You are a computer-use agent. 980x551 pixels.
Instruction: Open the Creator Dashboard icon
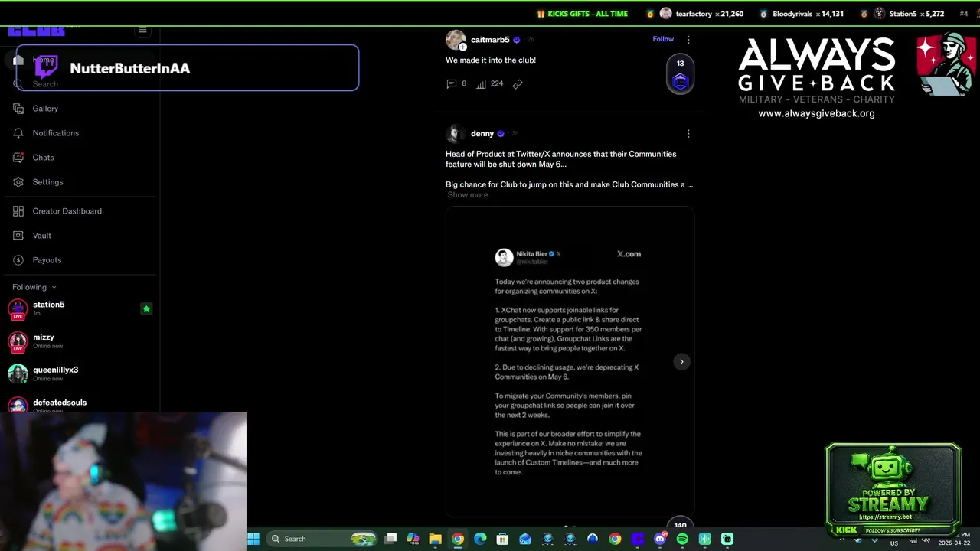click(18, 211)
